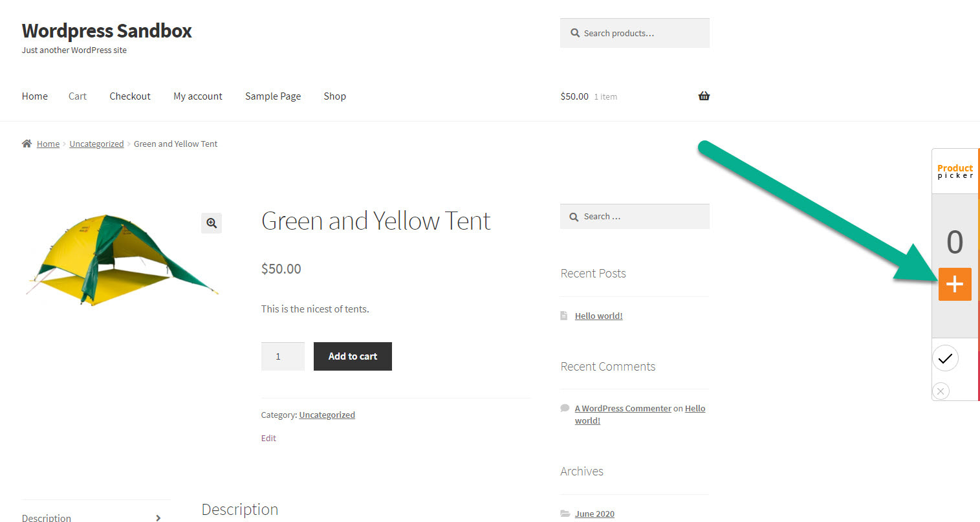Open the Checkout menu item

coord(130,96)
